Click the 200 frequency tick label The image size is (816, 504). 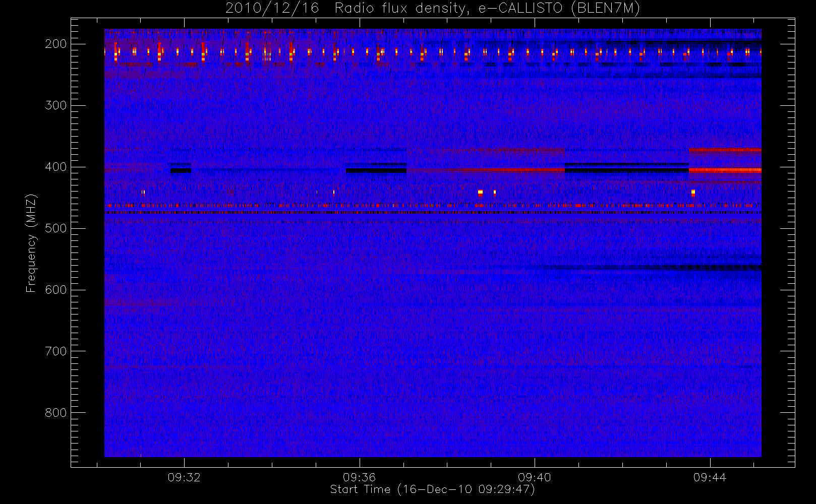coord(56,44)
